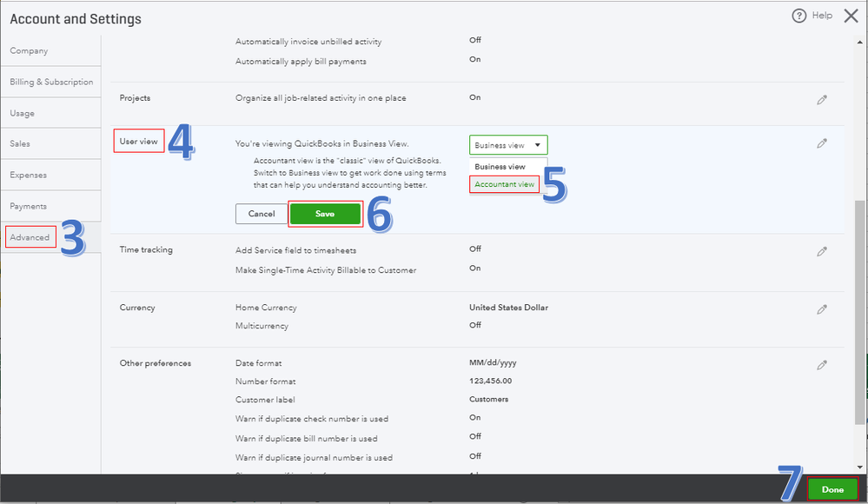This screenshot has height=504, width=868.
Task: Click the Other preferences section label
Action: (x=156, y=363)
